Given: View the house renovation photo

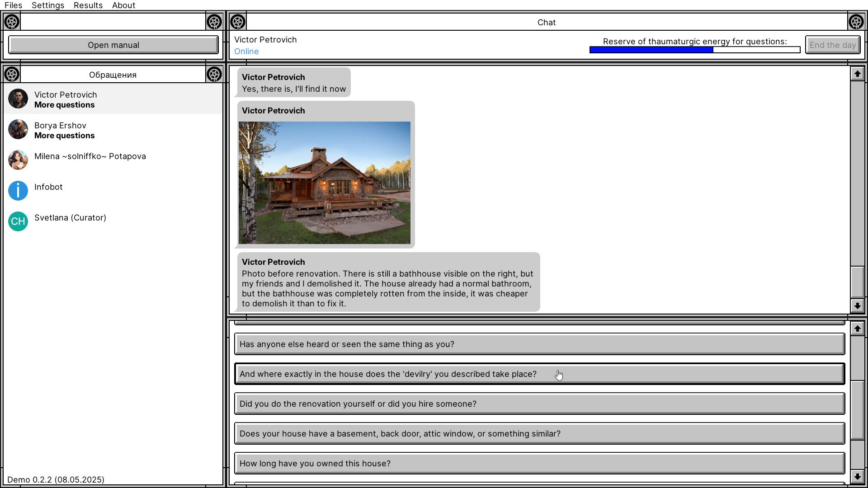Looking at the screenshot, I should coord(325,182).
